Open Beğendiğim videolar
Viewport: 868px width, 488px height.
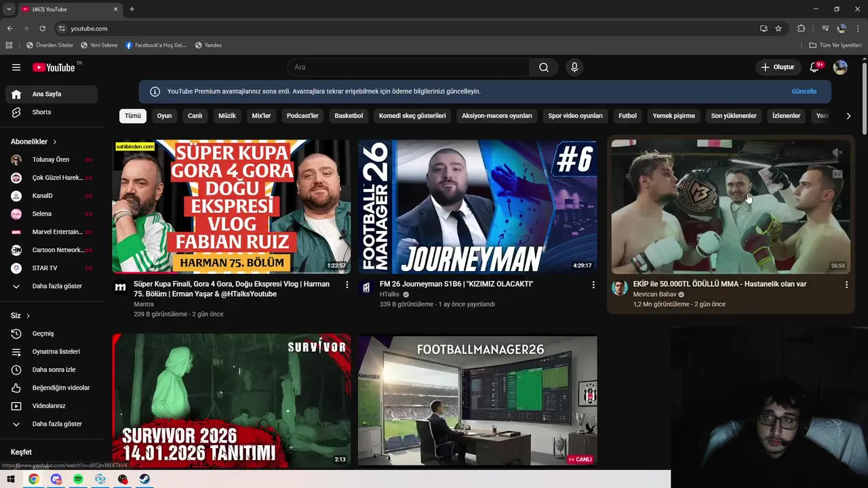coord(52,388)
